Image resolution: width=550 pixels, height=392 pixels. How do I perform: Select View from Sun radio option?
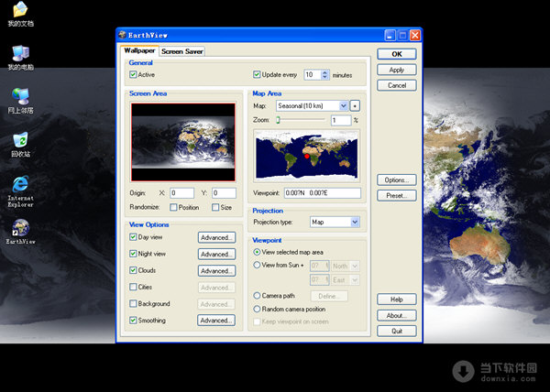[257, 266]
